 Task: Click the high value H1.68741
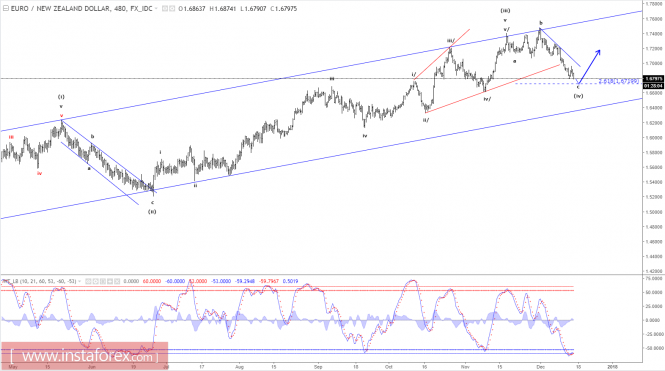coord(223,8)
